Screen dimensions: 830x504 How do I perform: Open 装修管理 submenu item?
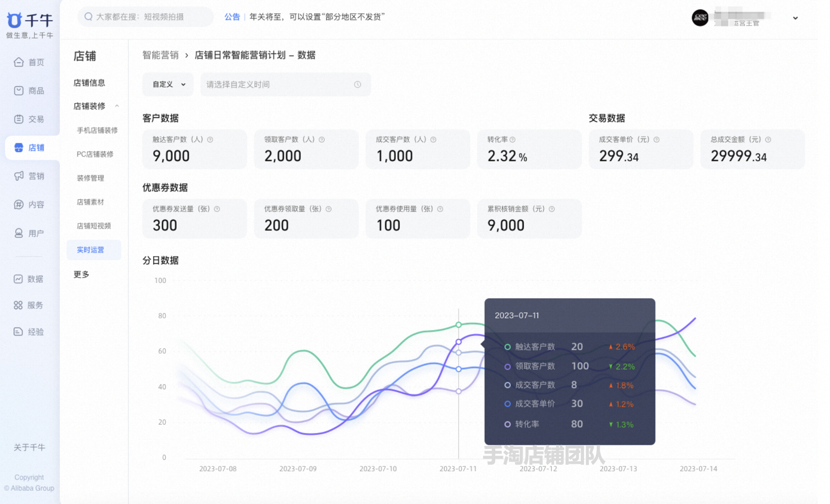(90, 178)
